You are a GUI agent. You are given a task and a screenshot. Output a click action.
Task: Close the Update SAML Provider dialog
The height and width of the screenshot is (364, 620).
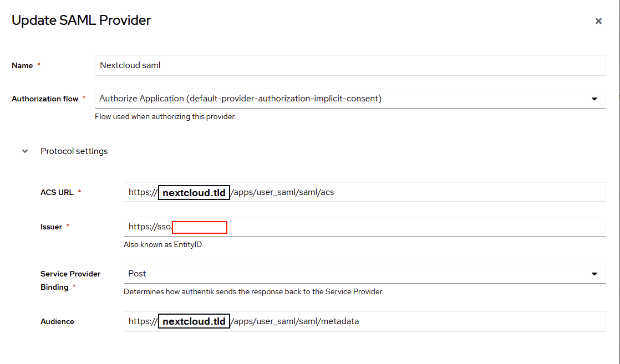[598, 20]
